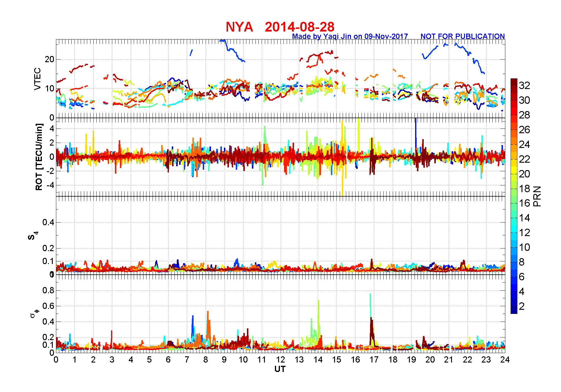Click the "14" tick on the PRN colorbar
Image resolution: width=561 pixels, height=392 pixels.
click(x=524, y=218)
